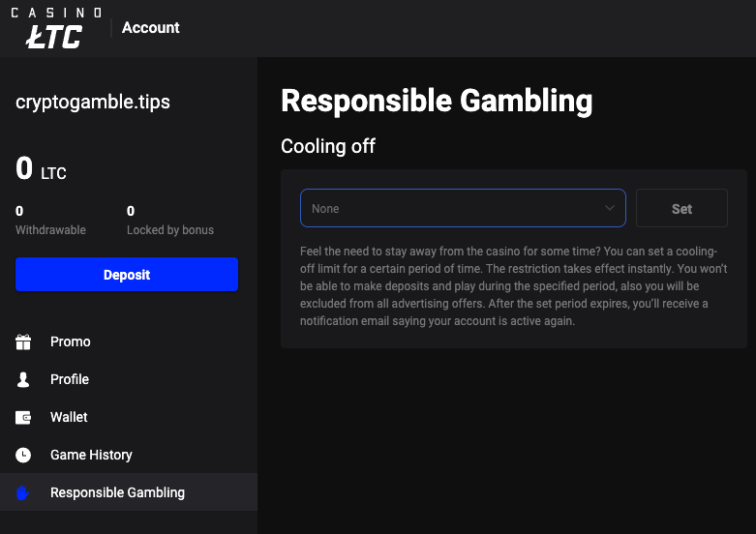Select the Wallet text label
This screenshot has height=534, width=756.
coord(69,418)
